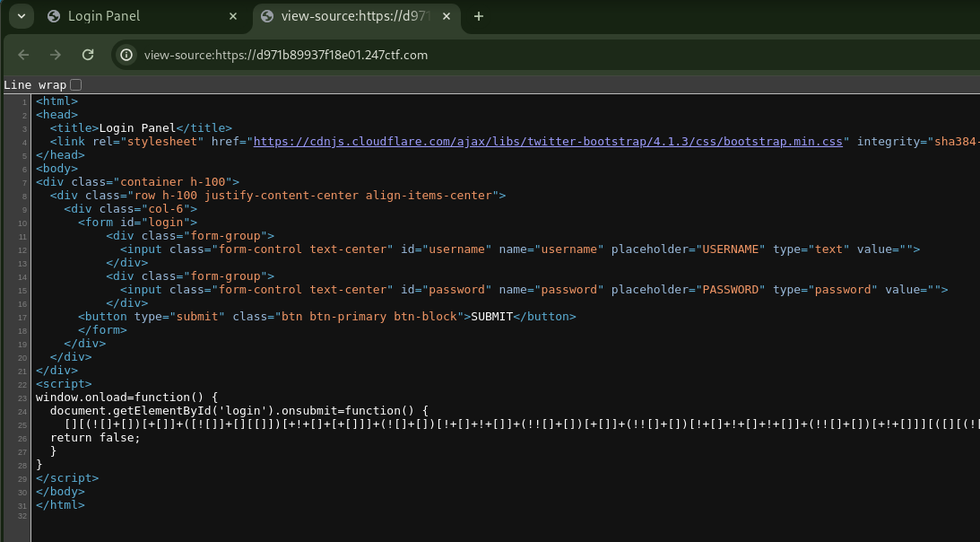Click the form id="login" line
Viewport: 980px width, 542px height.
[x=137, y=223]
